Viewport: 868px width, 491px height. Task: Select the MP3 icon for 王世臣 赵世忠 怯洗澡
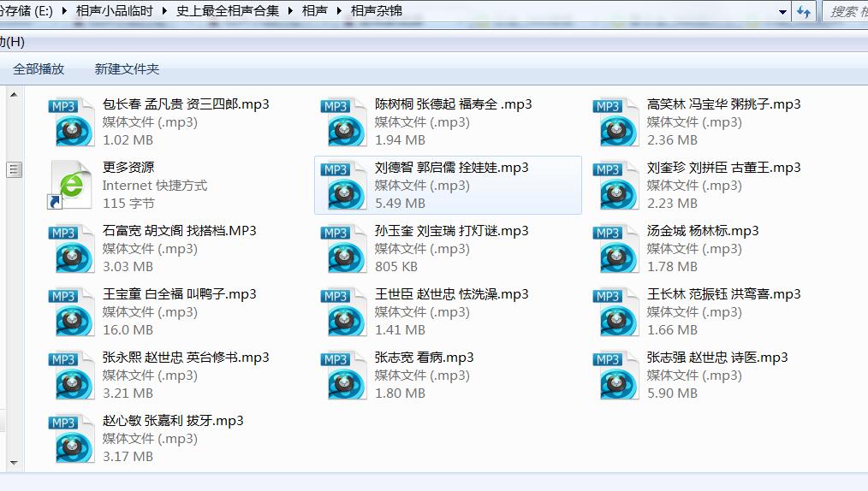coord(343,312)
